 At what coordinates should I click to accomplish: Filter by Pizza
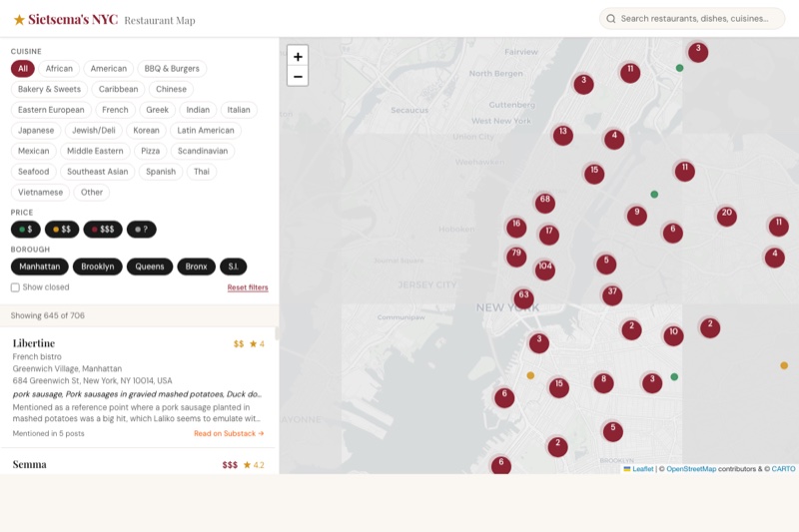tap(151, 151)
